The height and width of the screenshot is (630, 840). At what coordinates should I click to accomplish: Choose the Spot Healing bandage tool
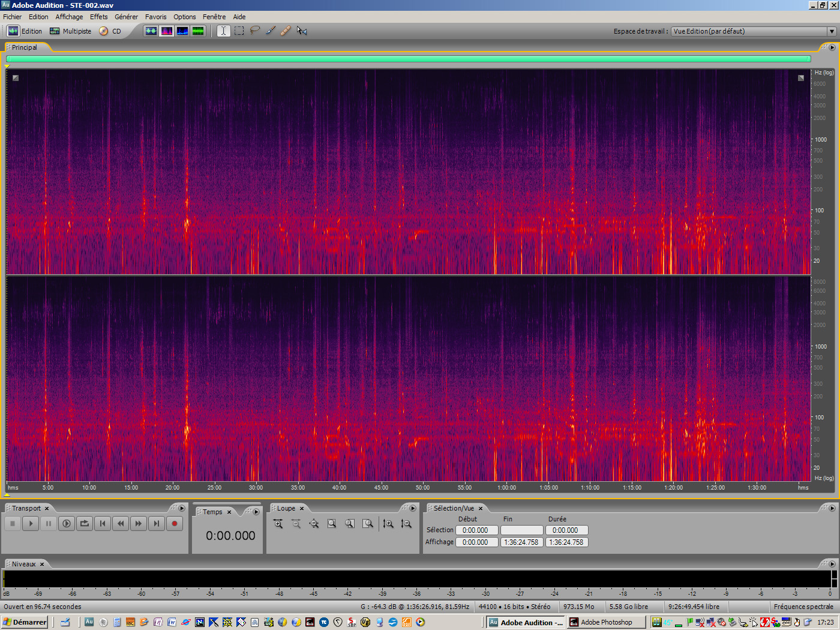286,31
